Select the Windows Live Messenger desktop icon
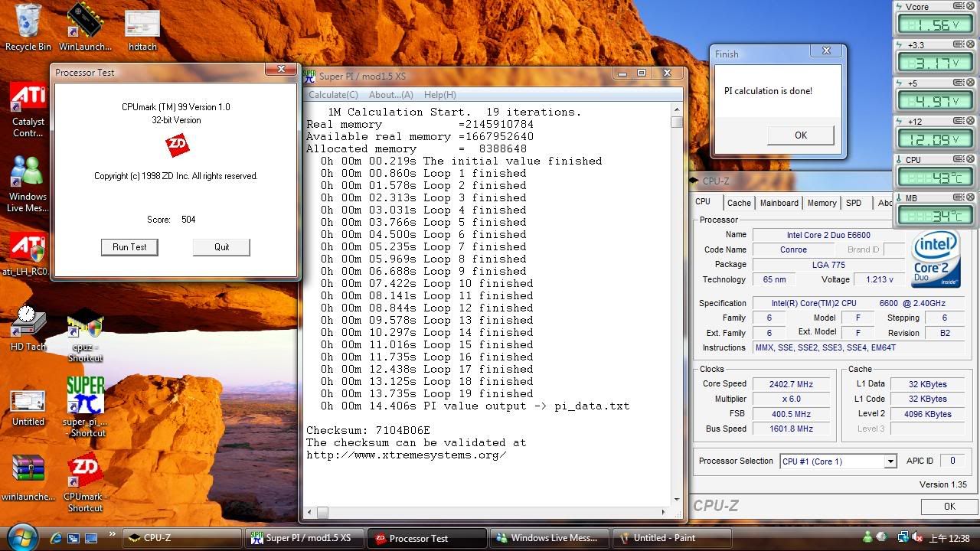The image size is (980, 551). [x=28, y=184]
